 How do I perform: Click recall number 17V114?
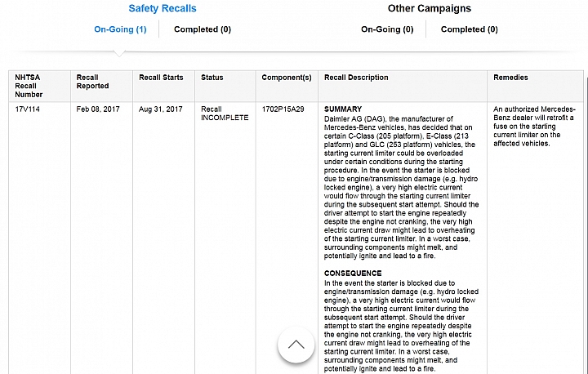tap(27, 109)
